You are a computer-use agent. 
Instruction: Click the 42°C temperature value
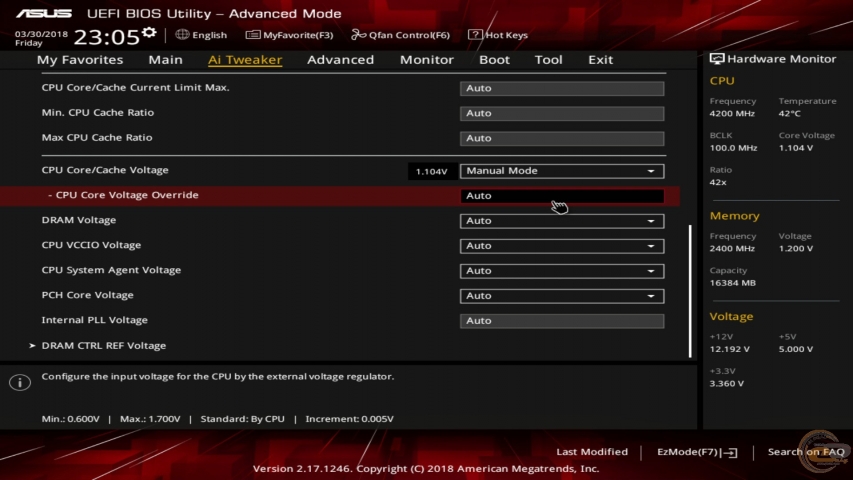[x=789, y=114]
